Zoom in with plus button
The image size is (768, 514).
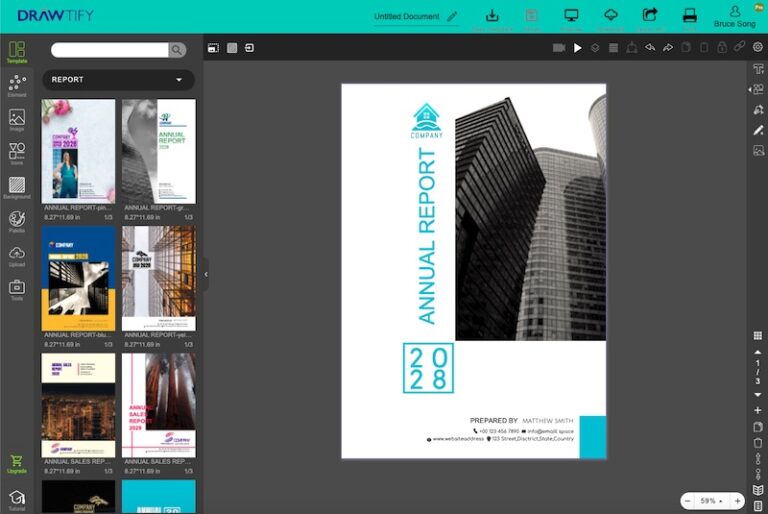[737, 501]
